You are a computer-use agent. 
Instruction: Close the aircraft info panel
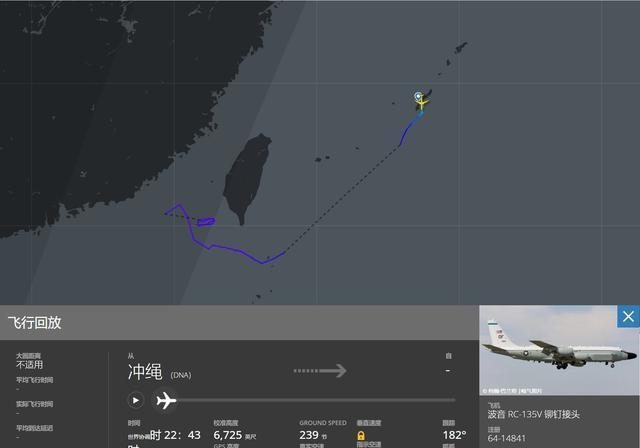coord(628,317)
